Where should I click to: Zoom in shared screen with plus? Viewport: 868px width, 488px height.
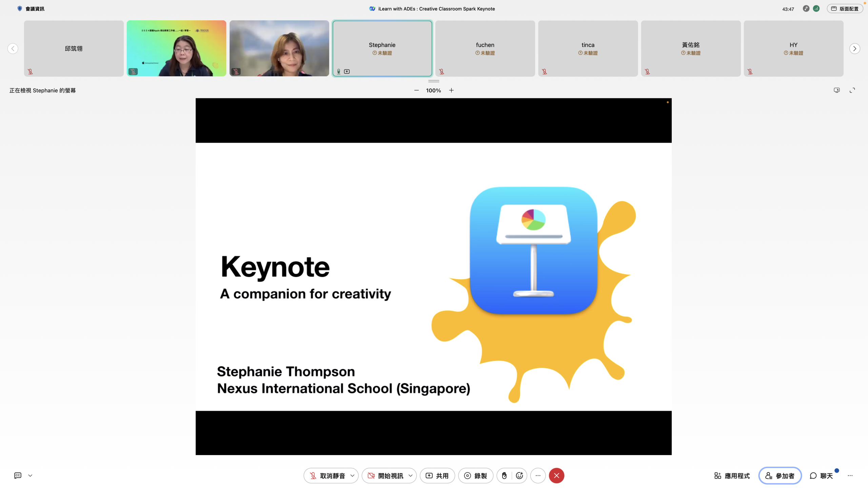451,90
